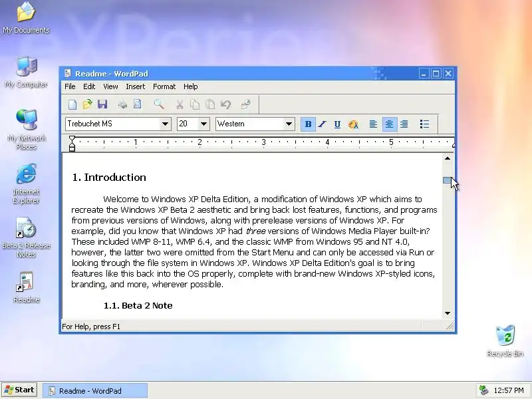Image resolution: width=532 pixels, height=399 pixels.
Task: Launch Find with the binoculars icon
Action: tap(159, 104)
